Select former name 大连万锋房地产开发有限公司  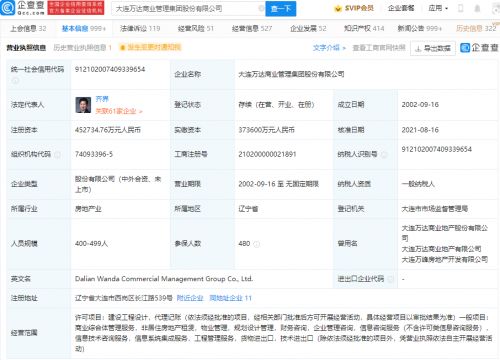pos(445,259)
